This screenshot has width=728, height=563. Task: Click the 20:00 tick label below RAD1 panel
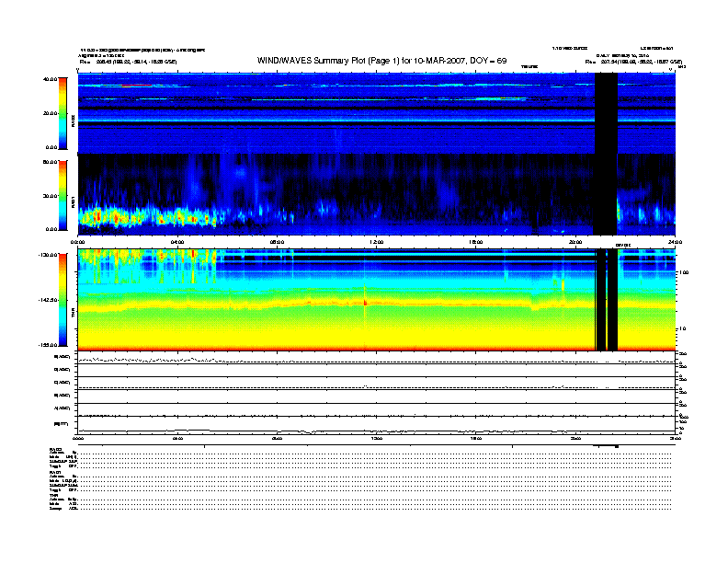575,242
